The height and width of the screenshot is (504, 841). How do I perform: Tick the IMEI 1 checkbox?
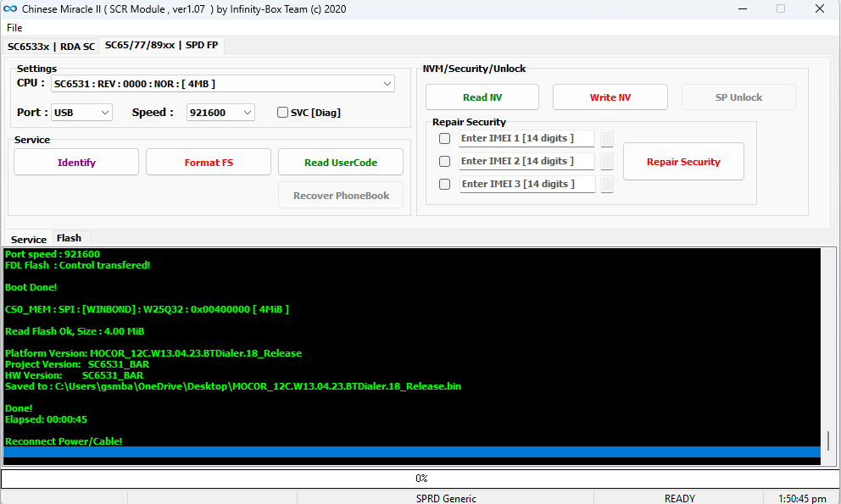(x=444, y=138)
